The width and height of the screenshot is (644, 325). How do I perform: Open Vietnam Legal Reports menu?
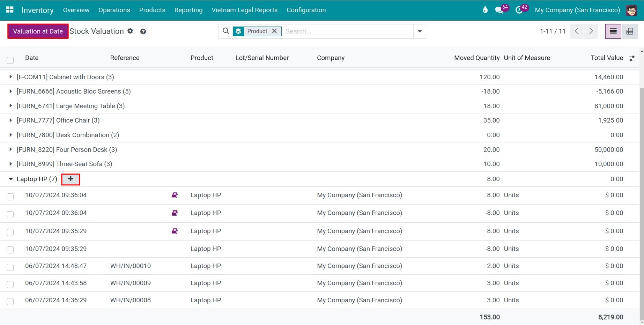click(x=245, y=10)
